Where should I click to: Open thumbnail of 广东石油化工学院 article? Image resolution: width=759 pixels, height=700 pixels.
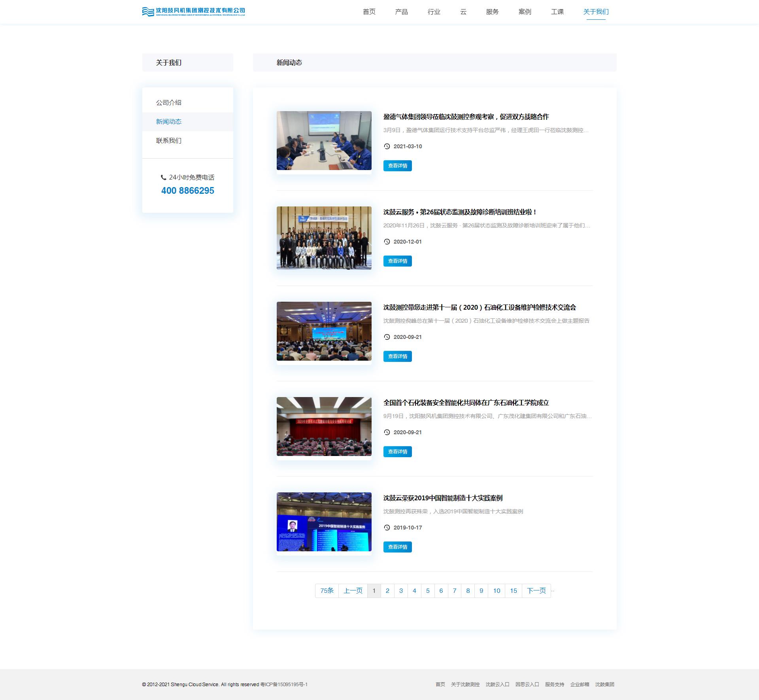[324, 427]
